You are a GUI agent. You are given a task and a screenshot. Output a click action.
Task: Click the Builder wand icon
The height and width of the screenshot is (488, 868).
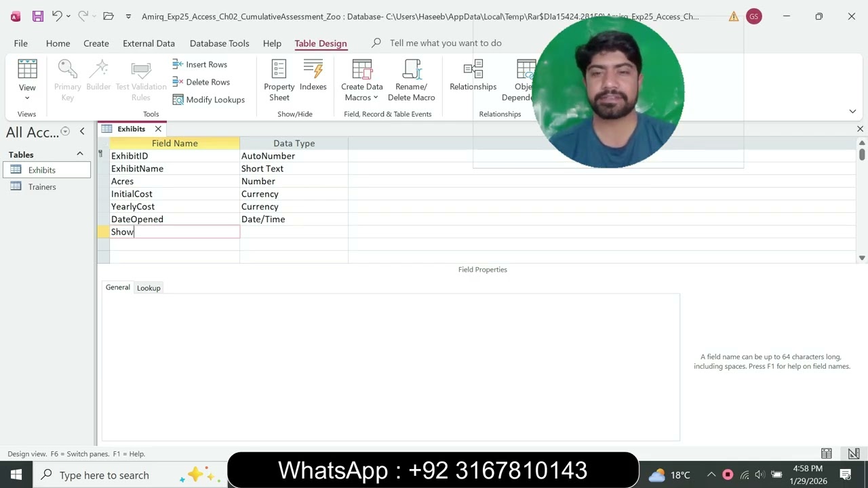(99, 69)
